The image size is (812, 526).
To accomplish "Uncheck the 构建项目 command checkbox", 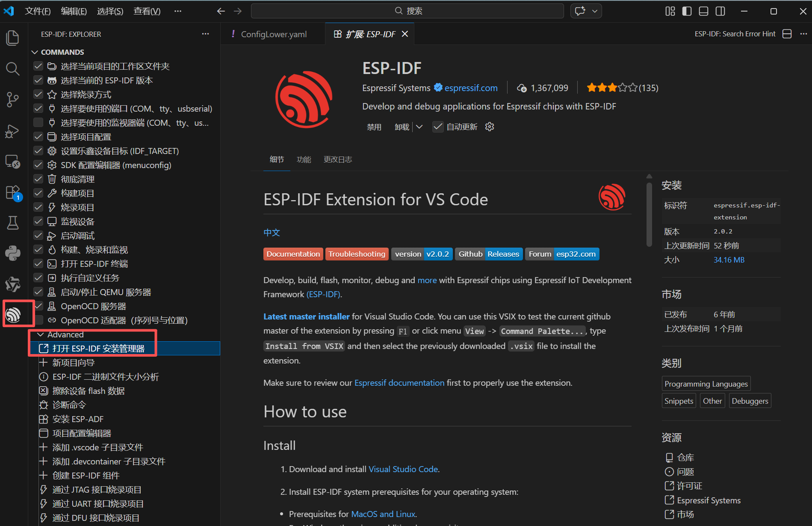I will point(38,193).
